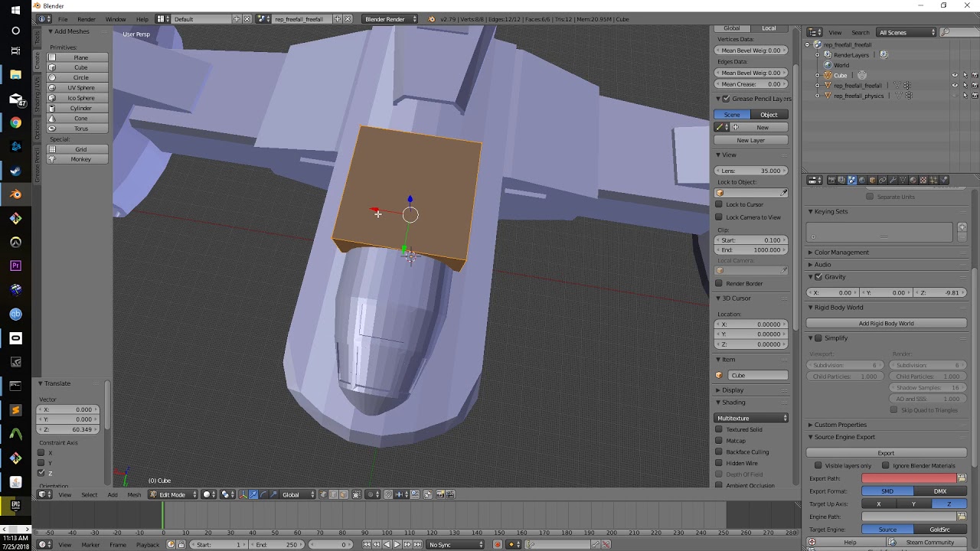Screen dimensions: 980x551
Task: Click face select mode icon
Action: (x=344, y=494)
